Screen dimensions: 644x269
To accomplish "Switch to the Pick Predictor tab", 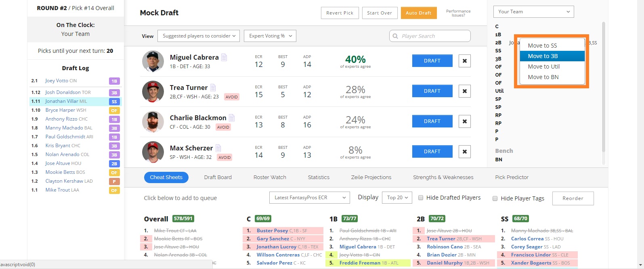I will click(x=512, y=177).
